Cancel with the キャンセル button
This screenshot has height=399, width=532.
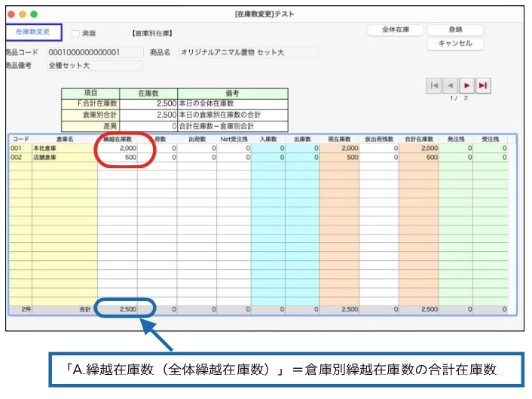point(455,44)
